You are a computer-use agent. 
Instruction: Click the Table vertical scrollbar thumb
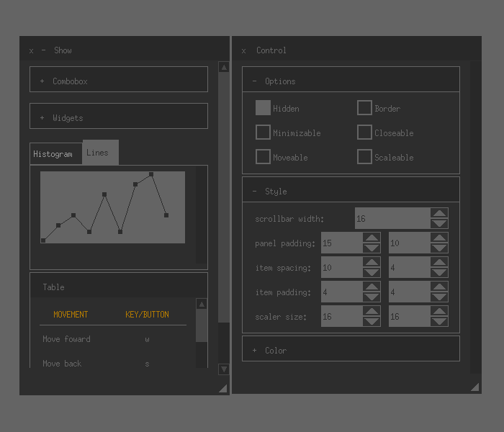[202, 325]
